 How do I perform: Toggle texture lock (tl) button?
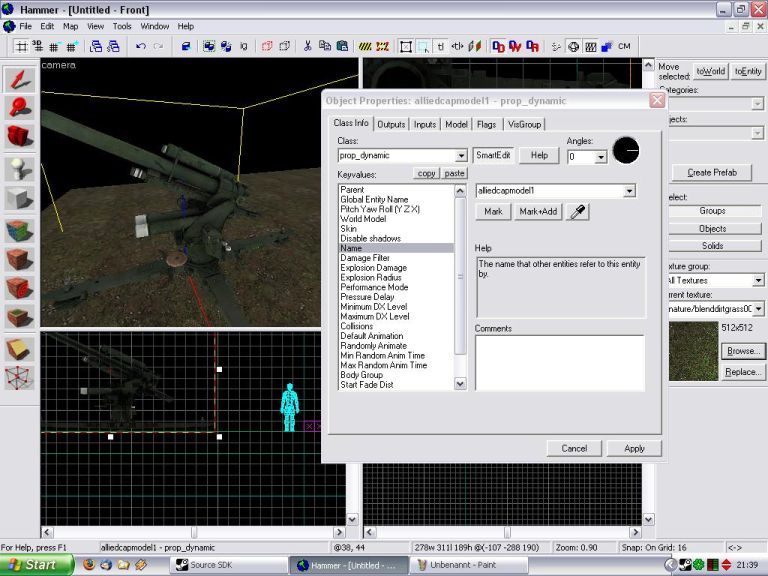point(440,47)
